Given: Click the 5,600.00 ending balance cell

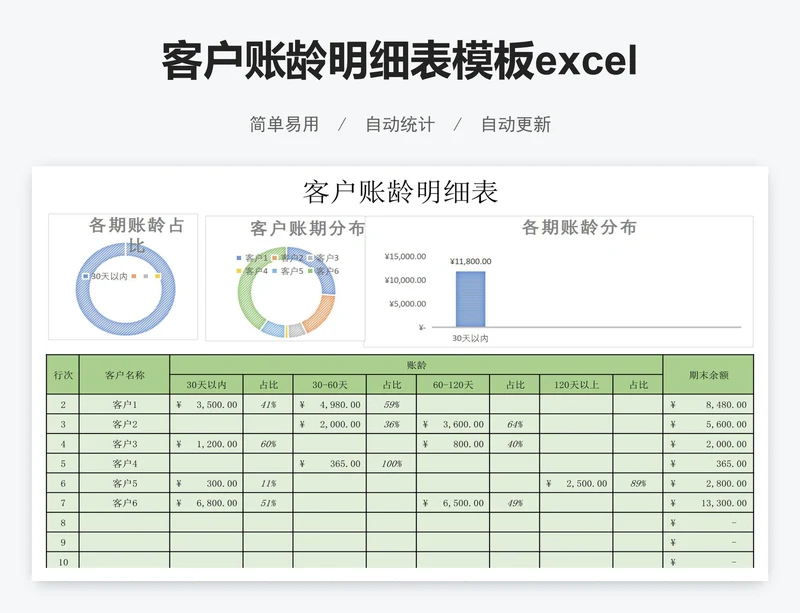Looking at the screenshot, I should click(708, 424).
